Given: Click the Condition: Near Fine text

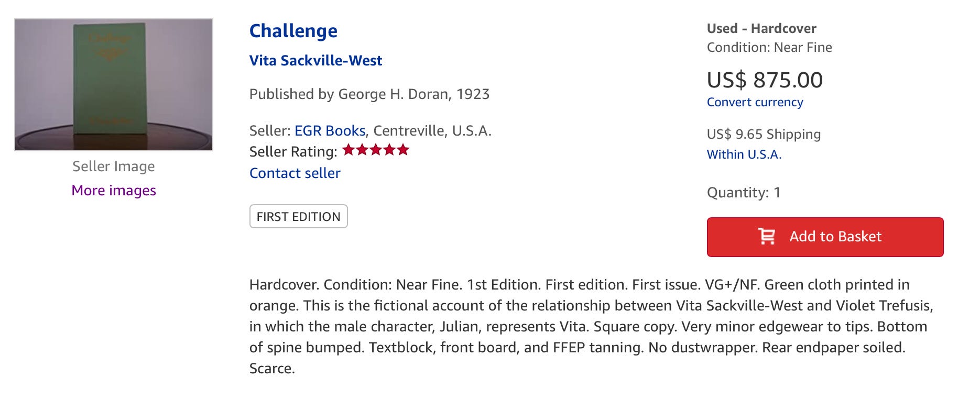Looking at the screenshot, I should point(769,48).
